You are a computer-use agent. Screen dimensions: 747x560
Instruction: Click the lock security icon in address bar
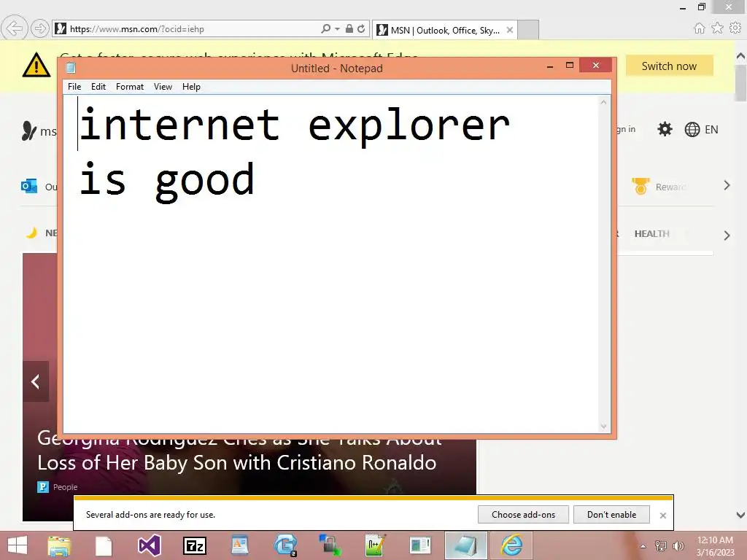(349, 28)
